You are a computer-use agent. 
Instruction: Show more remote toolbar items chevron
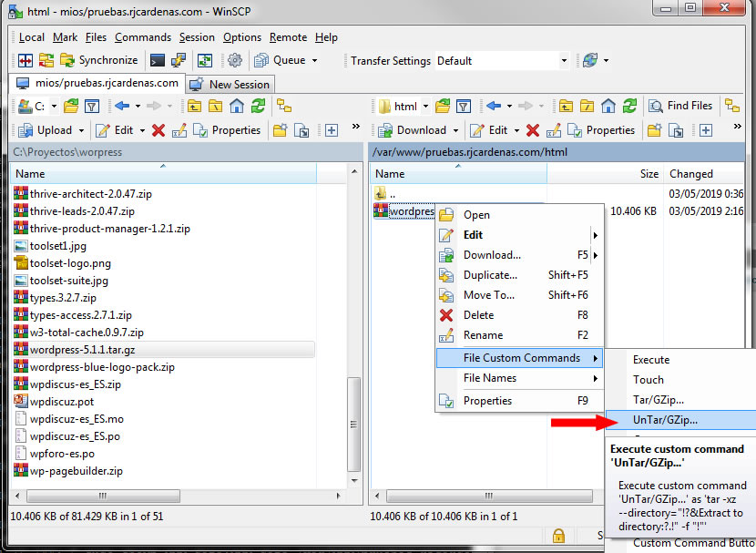pyautogui.click(x=737, y=127)
